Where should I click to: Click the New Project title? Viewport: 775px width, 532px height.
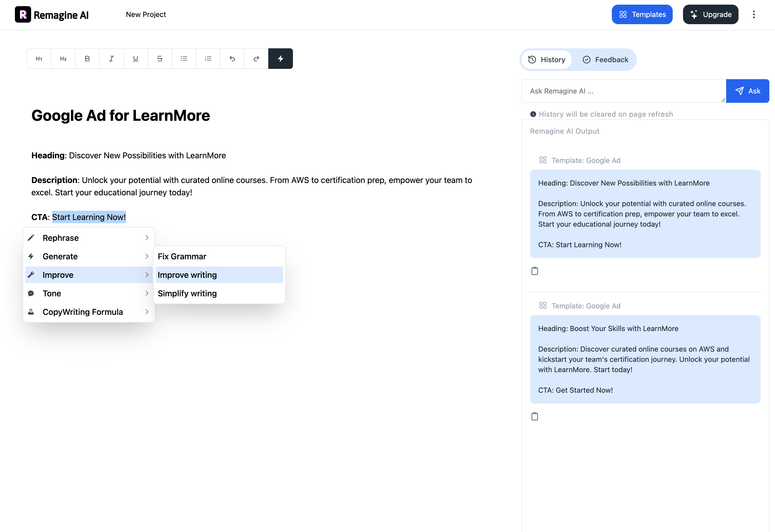coord(146,14)
